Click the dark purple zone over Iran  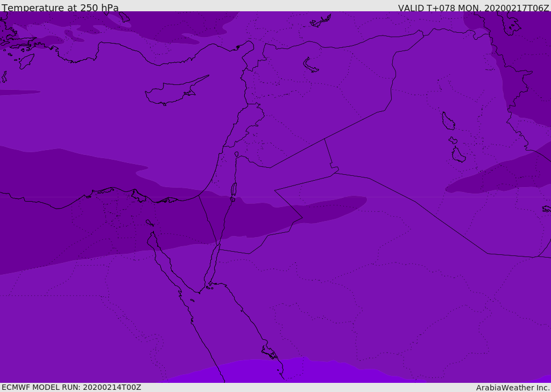[x=524, y=63]
